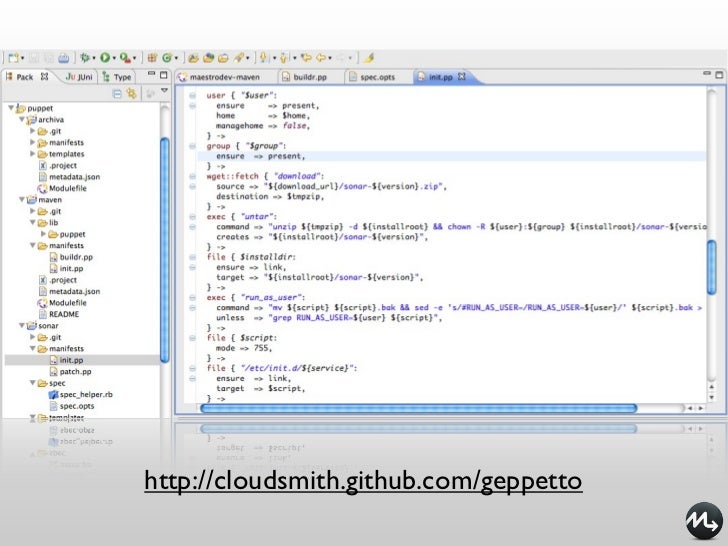Screen dimensions: 728x546
Task: Collapse the lib folder under maven
Action: pos(32,222)
